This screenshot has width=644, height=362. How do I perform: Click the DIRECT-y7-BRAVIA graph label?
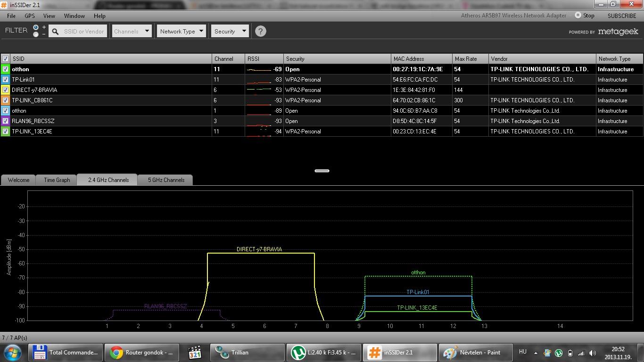(259, 249)
